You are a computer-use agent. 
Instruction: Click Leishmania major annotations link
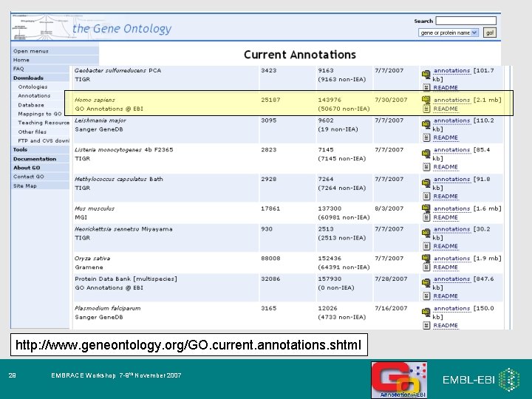[452, 120]
